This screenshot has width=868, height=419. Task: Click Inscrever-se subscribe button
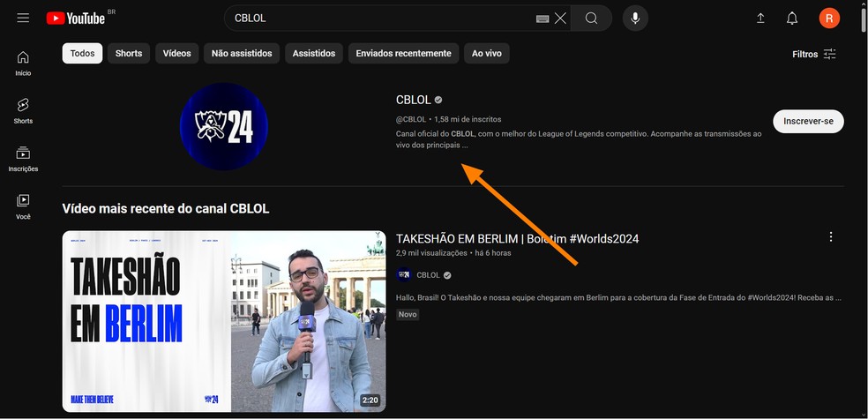pyautogui.click(x=808, y=121)
